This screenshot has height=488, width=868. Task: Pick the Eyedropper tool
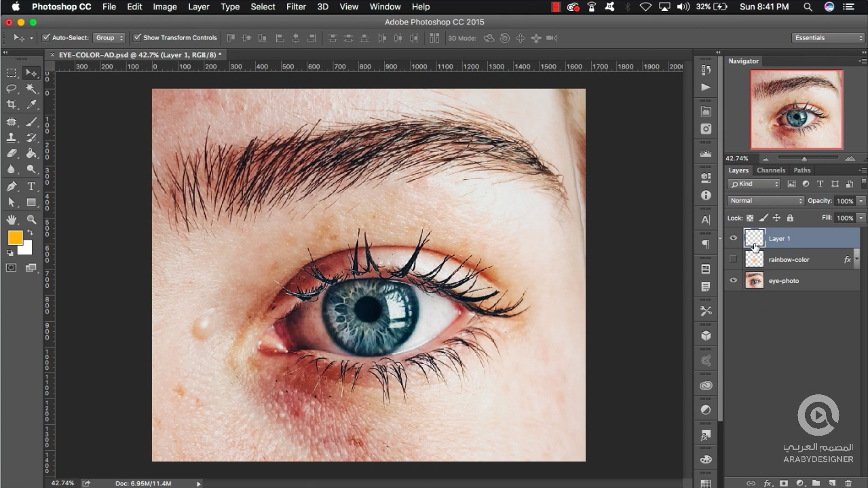tap(31, 105)
